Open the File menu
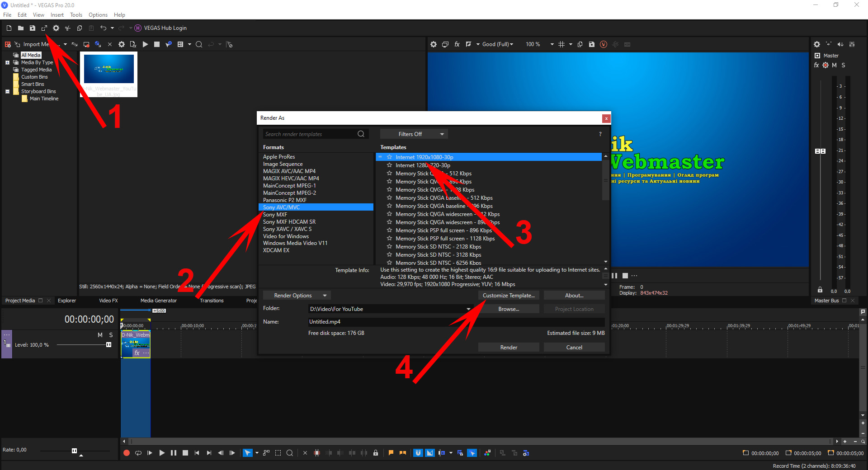The image size is (868, 470). [7, 15]
